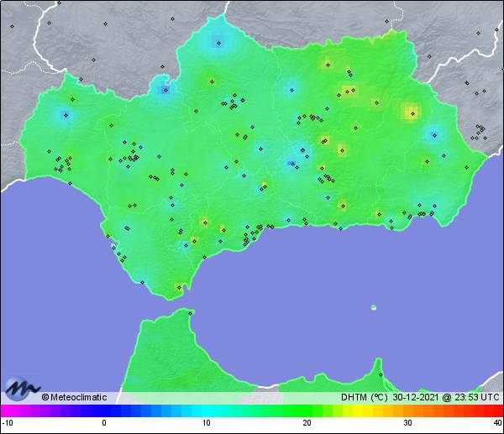This screenshot has width=504, height=434.
Task: Click the 23:53 UTC timestamp
Action: (476, 397)
